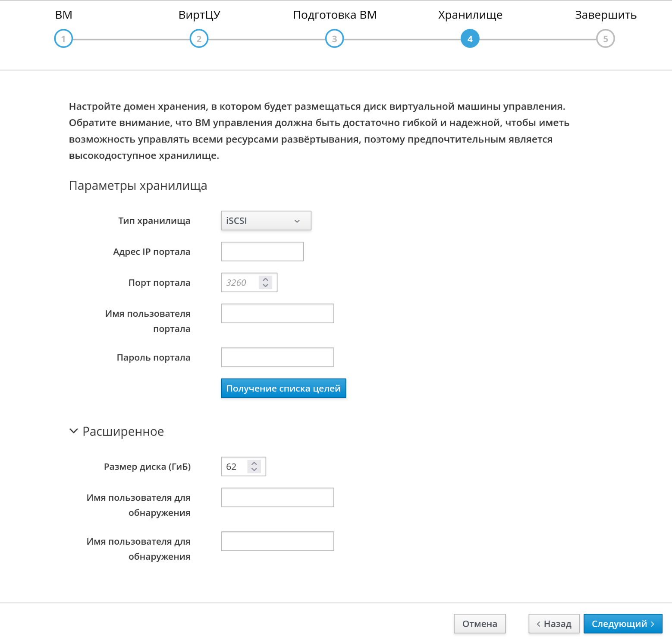Proceed with the Следующий button
672x644 pixels.
click(x=622, y=624)
